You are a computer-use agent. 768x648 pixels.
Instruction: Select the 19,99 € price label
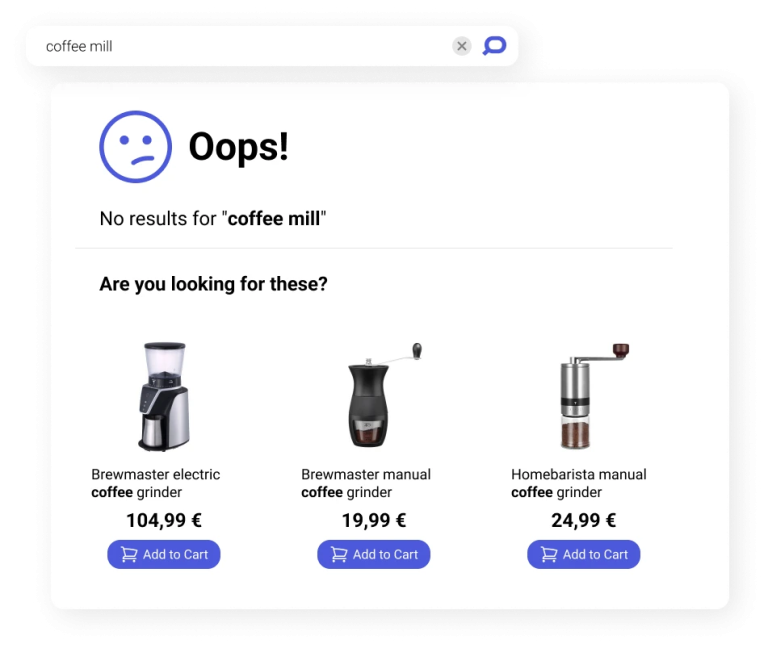tap(374, 520)
